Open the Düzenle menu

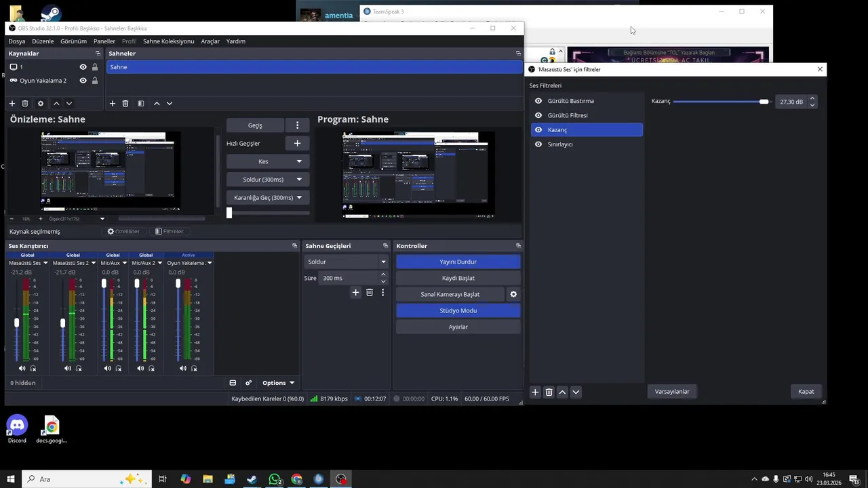pos(43,41)
